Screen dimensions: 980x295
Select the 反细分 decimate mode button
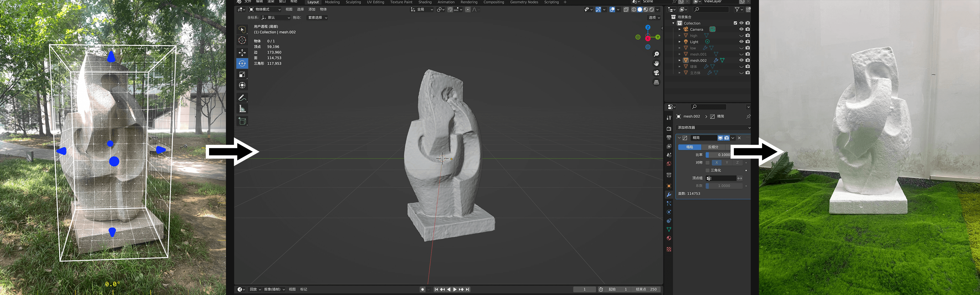pos(713,147)
